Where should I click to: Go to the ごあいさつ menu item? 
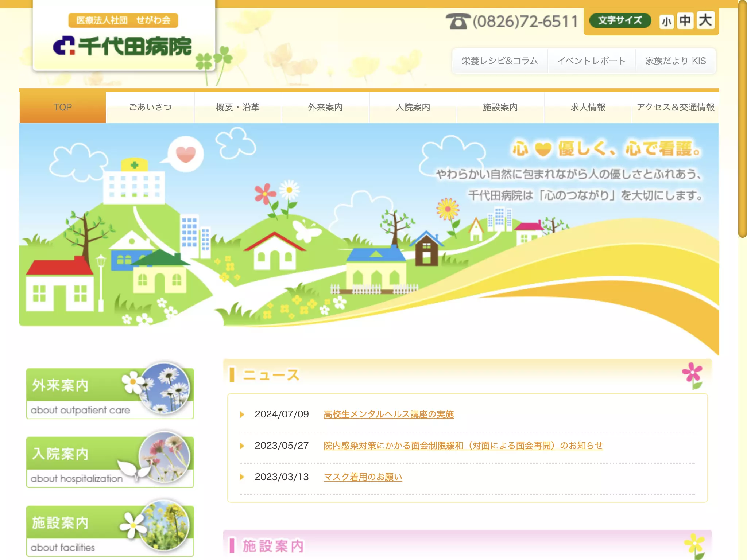click(x=150, y=107)
